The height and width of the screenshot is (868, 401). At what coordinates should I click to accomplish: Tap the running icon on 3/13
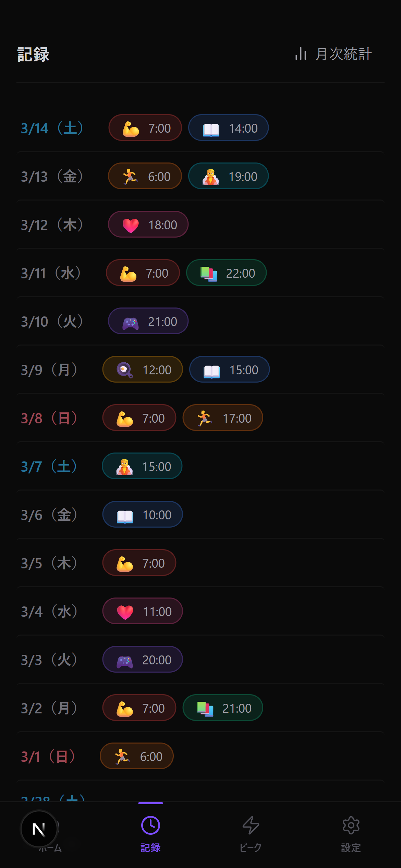(x=130, y=177)
